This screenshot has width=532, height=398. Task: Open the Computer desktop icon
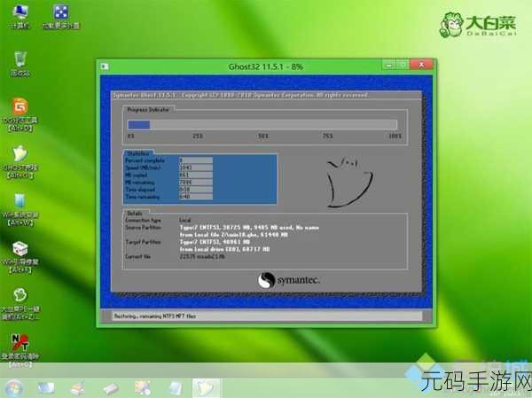coord(20,17)
